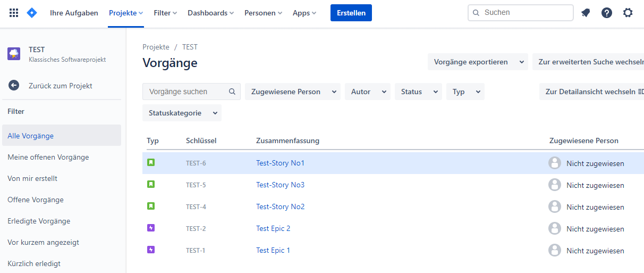This screenshot has width=644, height=273.
Task: Open the app switcher grid icon
Action: click(x=14, y=13)
